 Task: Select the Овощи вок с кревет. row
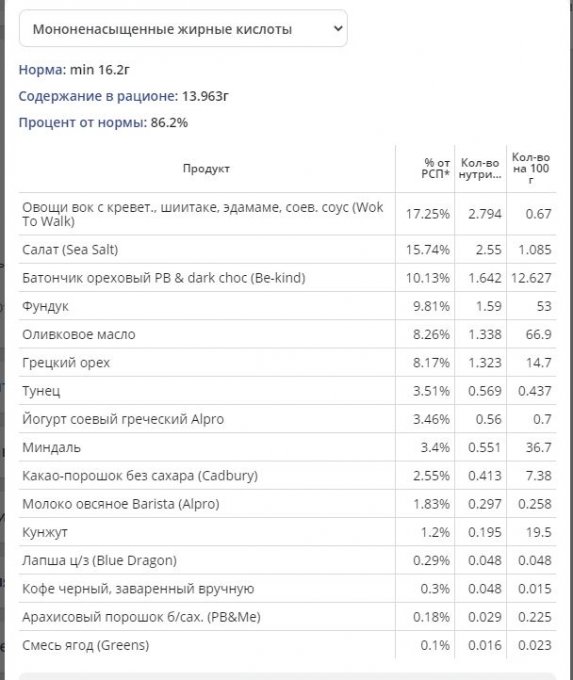click(x=287, y=214)
